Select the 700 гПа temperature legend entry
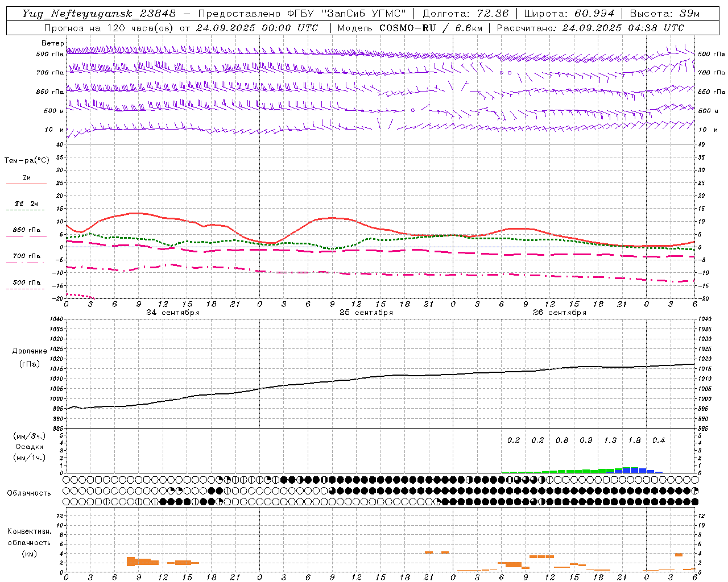 tap(26, 256)
